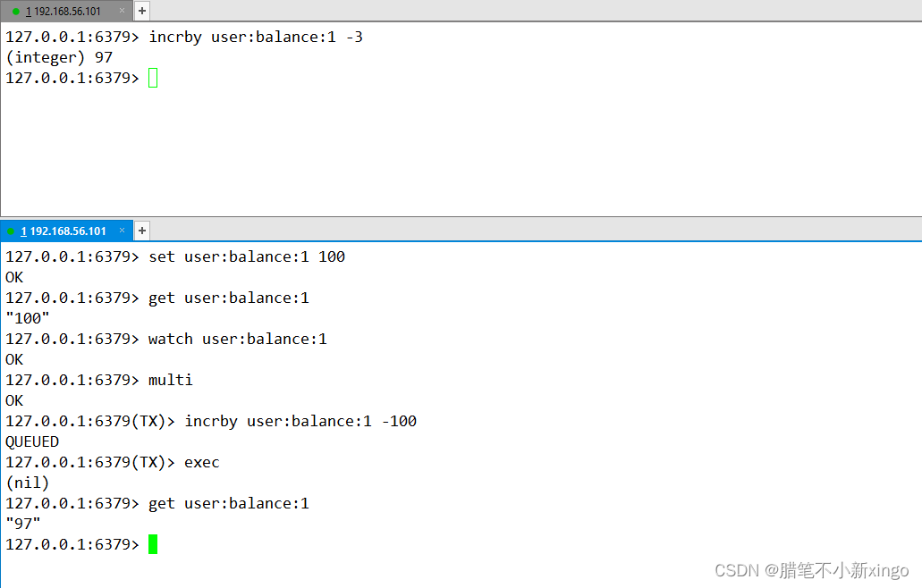This screenshot has height=588, width=922.
Task: Click the bottom terminal's green cursor prompt
Action: pos(153,544)
